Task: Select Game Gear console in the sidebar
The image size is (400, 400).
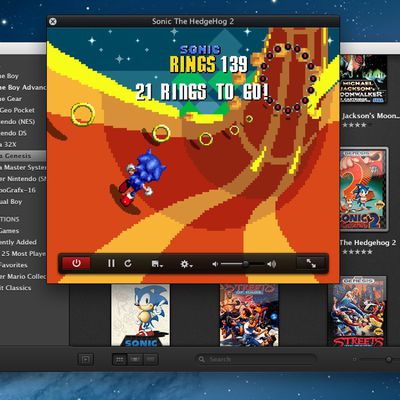Action: tap(11, 99)
